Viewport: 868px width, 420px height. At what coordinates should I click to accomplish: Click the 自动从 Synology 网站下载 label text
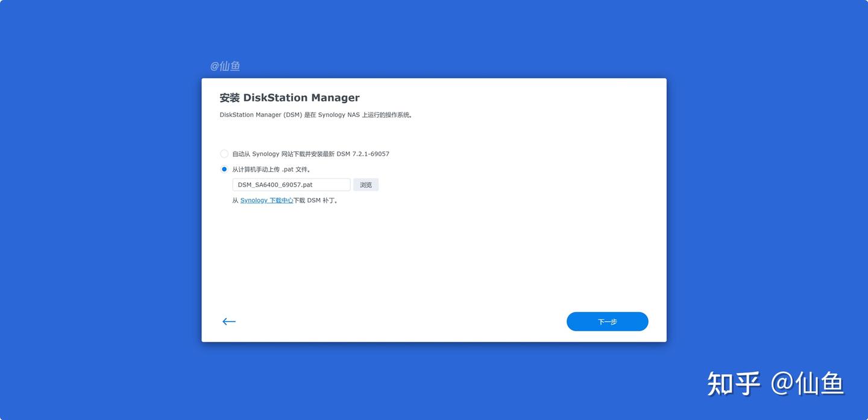[310, 154]
